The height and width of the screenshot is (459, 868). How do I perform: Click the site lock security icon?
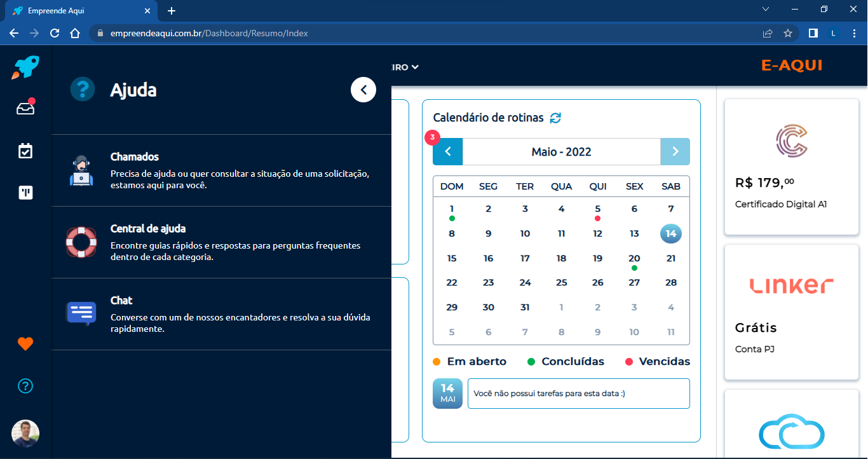[x=99, y=33]
